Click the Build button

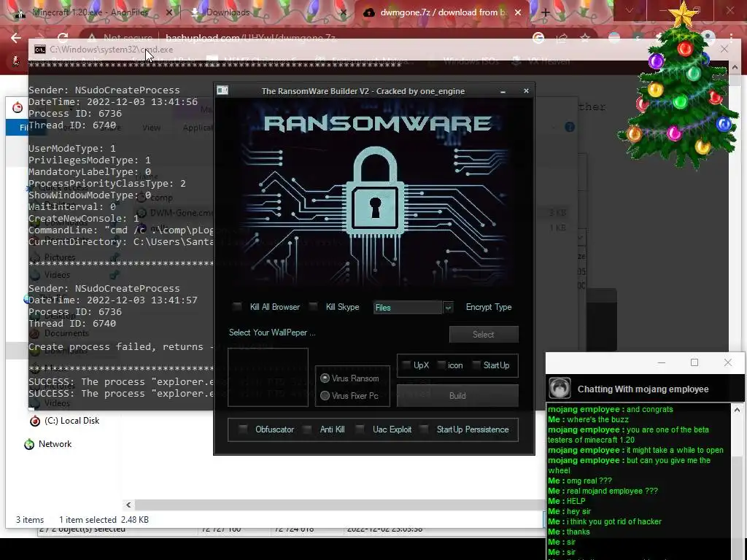[x=457, y=396]
